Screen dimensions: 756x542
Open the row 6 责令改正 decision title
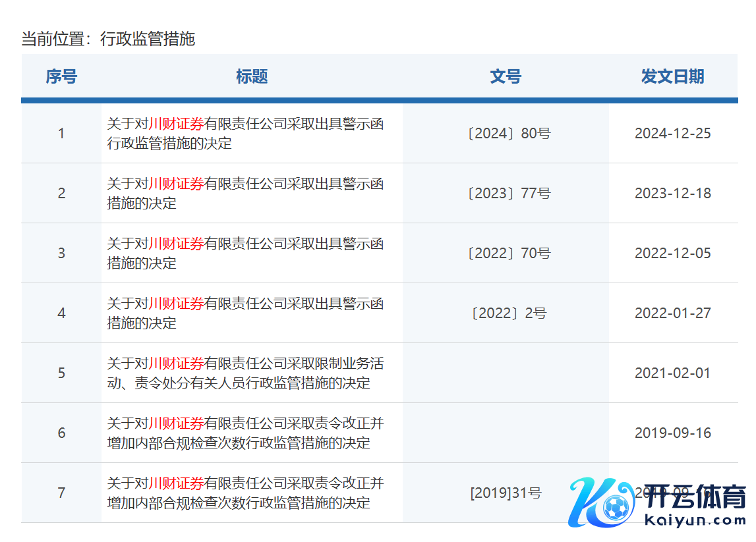point(245,433)
